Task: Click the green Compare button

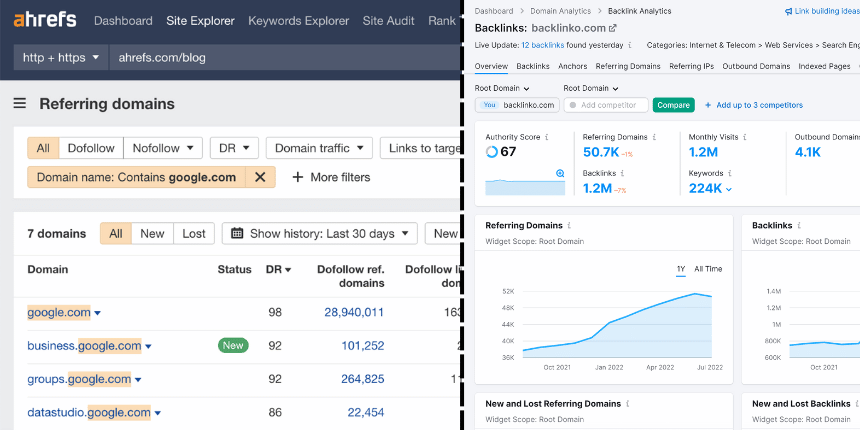Action: [674, 105]
